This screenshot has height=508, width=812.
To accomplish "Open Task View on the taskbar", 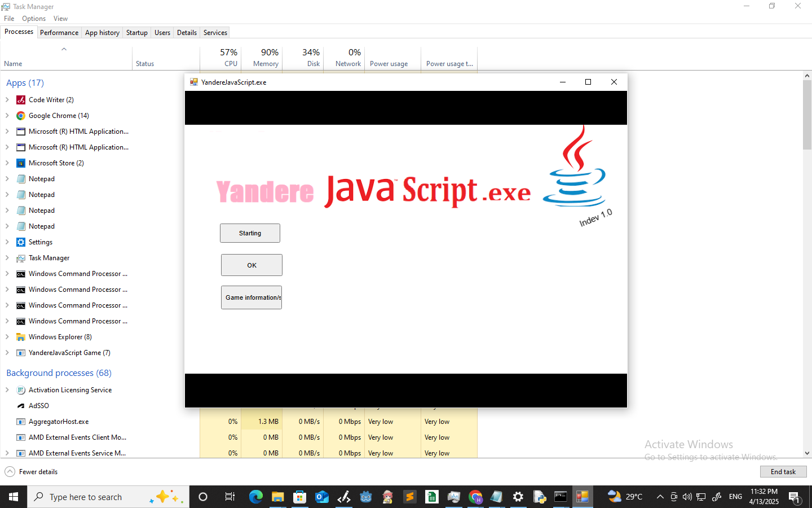I will point(230,497).
